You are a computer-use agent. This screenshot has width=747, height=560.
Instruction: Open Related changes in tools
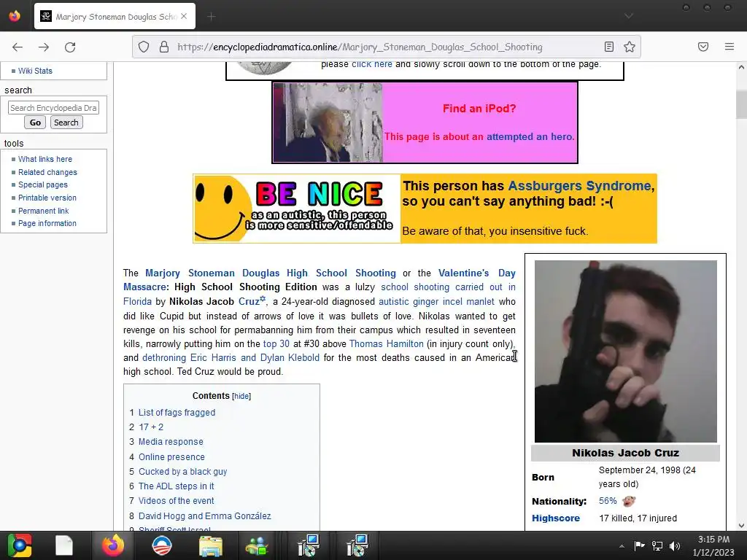(47, 172)
